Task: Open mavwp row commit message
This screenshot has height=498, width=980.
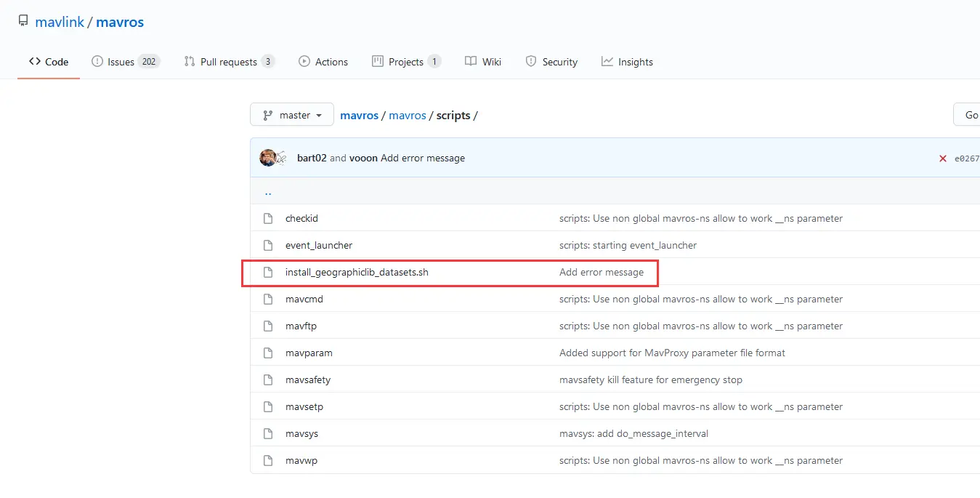Action: click(701, 460)
